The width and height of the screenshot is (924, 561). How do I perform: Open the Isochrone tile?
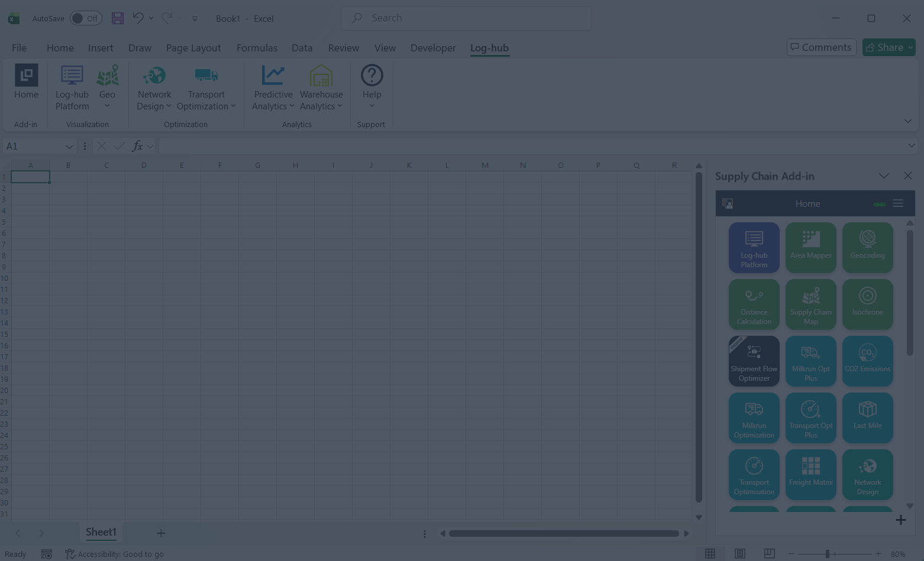[x=867, y=304]
